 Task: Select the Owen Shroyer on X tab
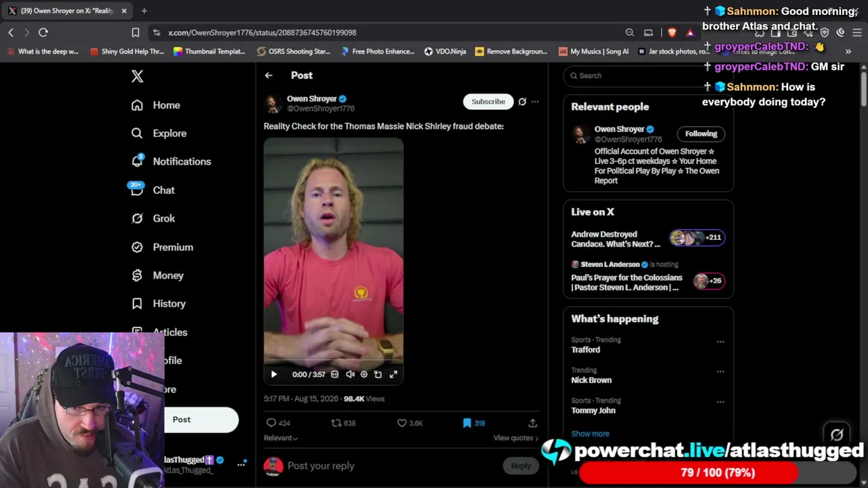(68, 11)
